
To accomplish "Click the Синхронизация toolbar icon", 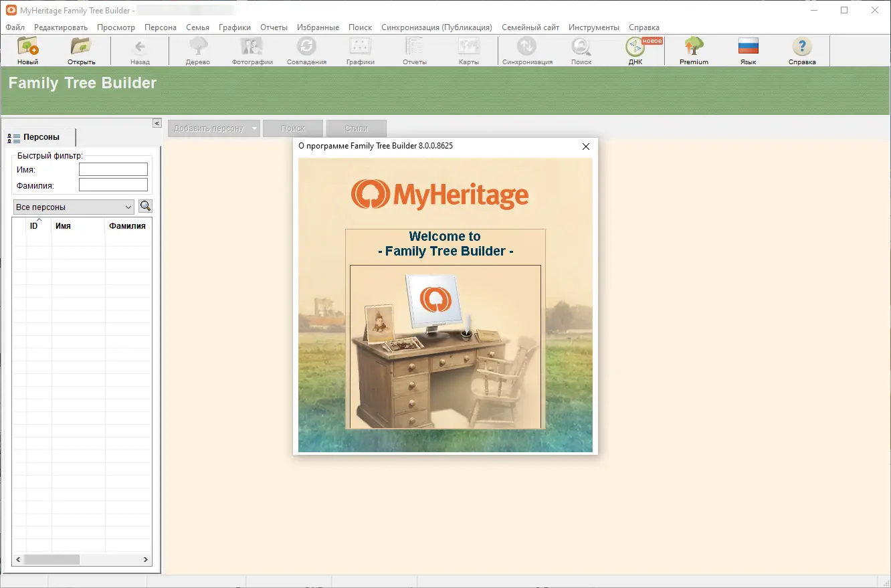I will (x=527, y=48).
